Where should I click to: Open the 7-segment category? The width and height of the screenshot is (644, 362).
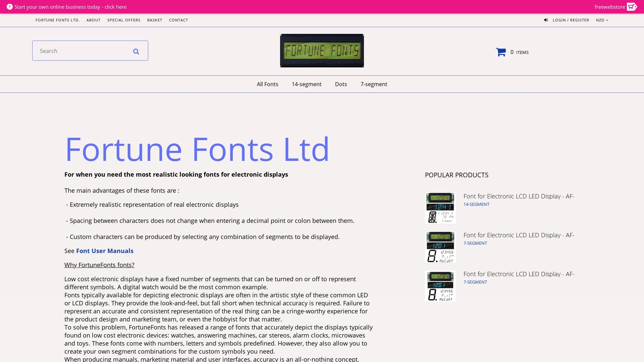[x=374, y=84]
